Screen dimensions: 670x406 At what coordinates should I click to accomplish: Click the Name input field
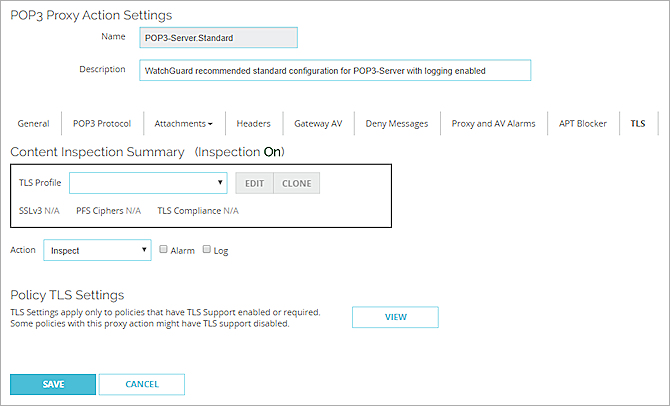coord(218,38)
